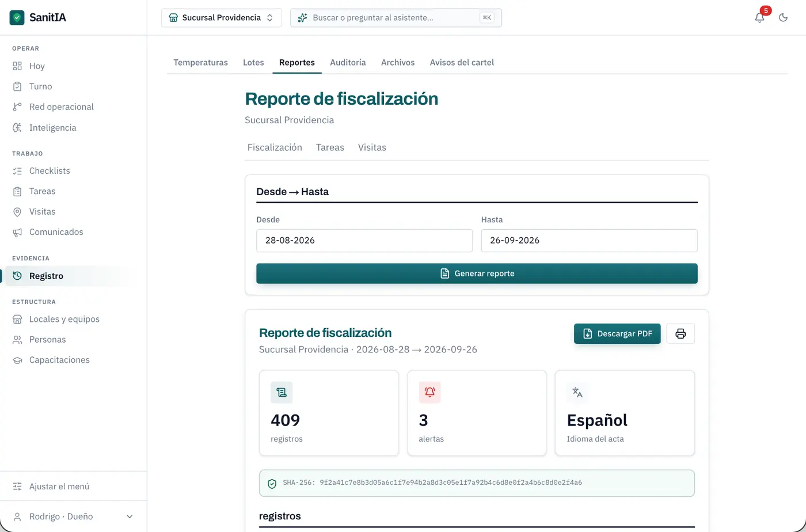Click the registros scroll icon in 409 card
The image size is (806, 532).
point(282,392)
